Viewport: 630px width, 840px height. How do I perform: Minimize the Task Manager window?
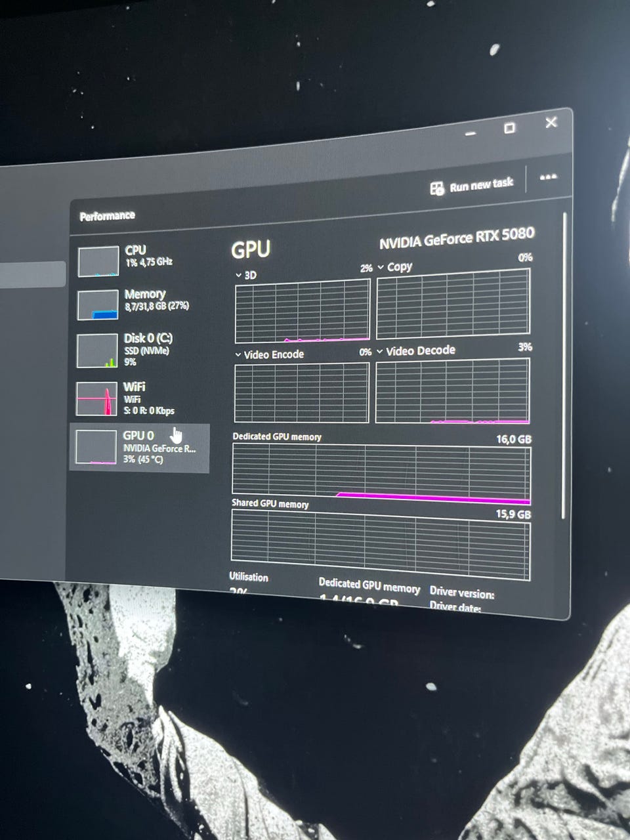tap(471, 133)
